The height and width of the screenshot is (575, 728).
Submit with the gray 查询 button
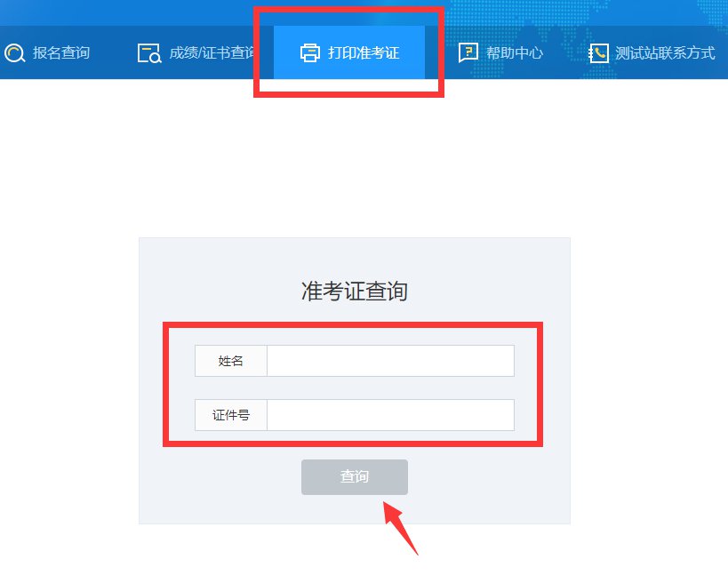tap(355, 477)
